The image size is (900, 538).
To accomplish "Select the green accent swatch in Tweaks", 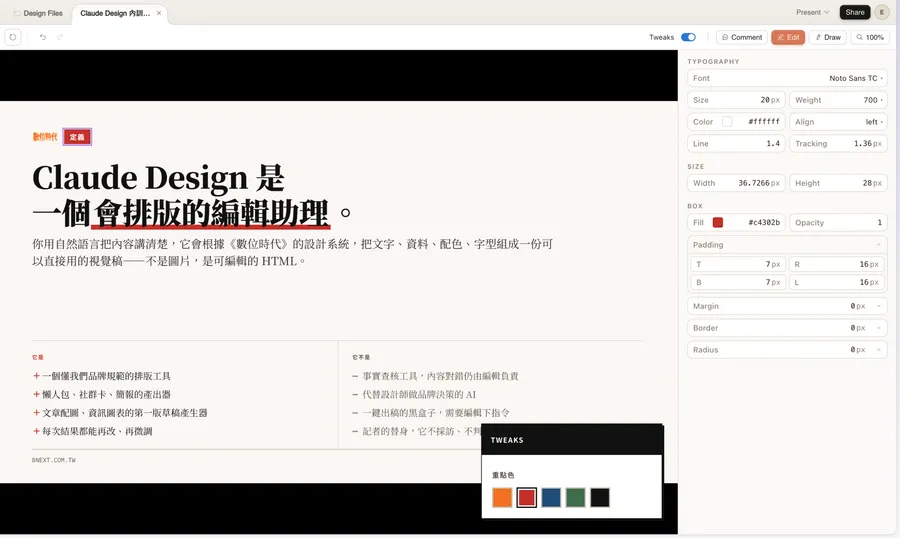I will pos(575,497).
